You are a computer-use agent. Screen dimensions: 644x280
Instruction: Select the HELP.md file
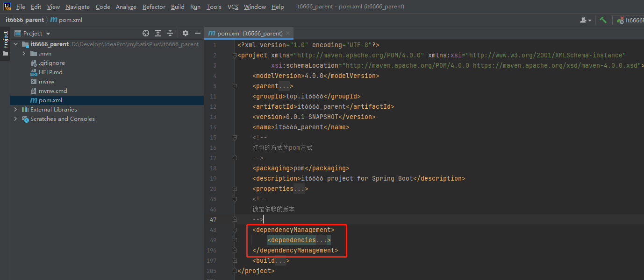tap(50, 72)
